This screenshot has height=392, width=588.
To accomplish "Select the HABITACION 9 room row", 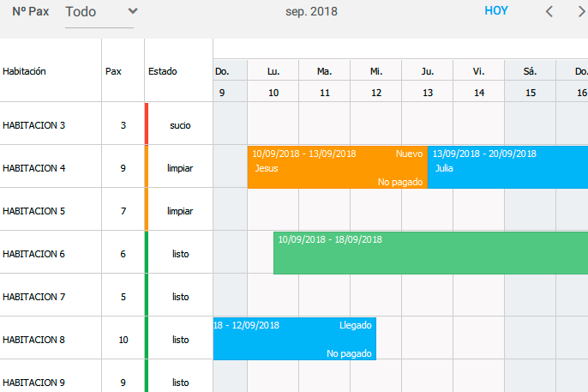I will (34, 383).
